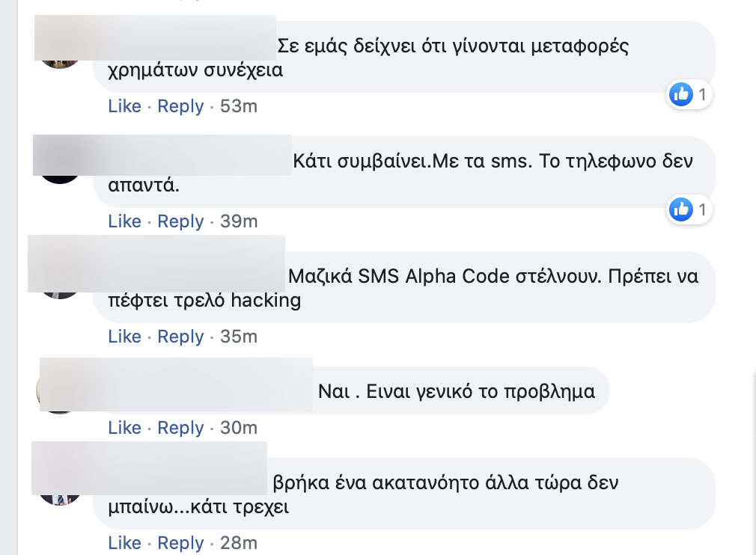Reply to the γενικό το προβλημα comment
This screenshot has height=555, width=756.
[x=180, y=428]
